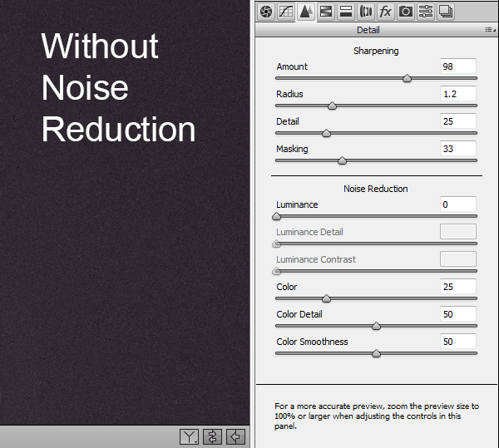Open the Camera Calibration panel tab
Screen dimensions: 499x448
pos(406,12)
